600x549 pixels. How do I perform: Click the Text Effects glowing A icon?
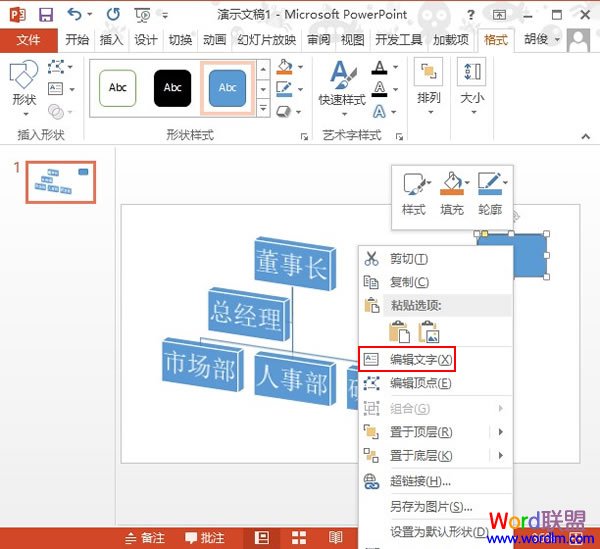(x=379, y=112)
